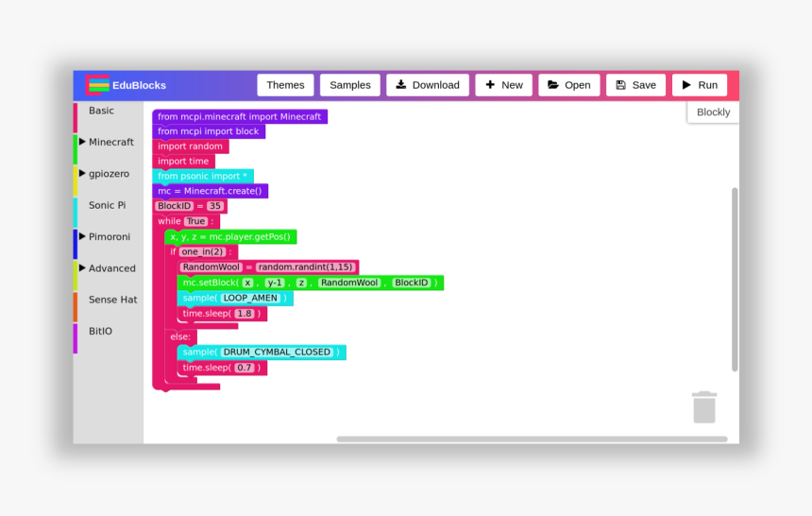Click the floppy disk save icon
The image size is (812, 516).
point(620,85)
